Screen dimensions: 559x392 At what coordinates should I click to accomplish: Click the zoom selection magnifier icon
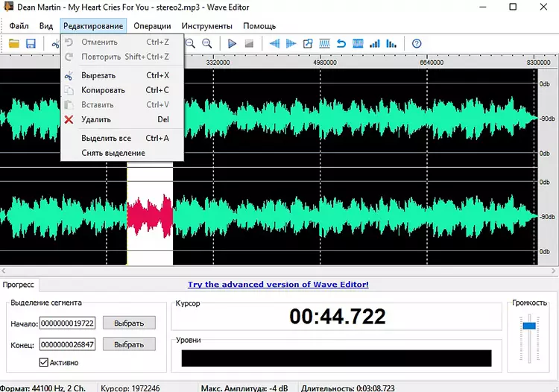[x=206, y=43]
